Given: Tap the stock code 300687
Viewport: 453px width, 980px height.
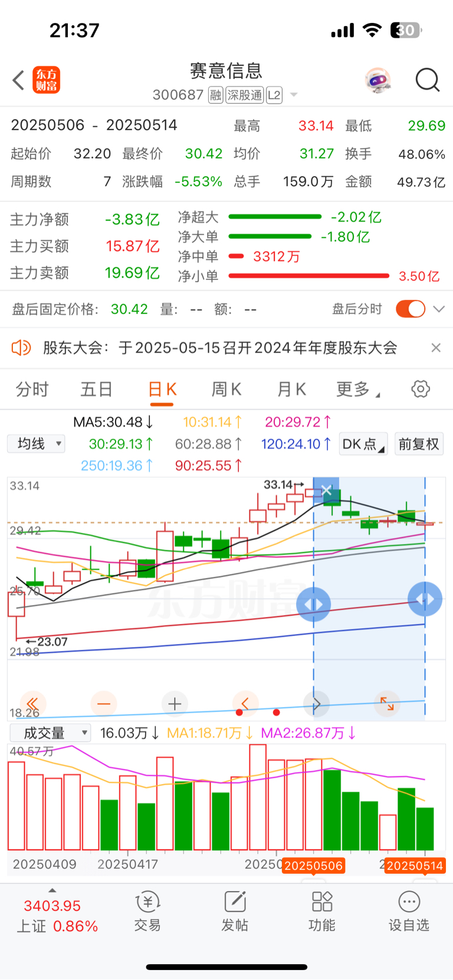Looking at the screenshot, I should (178, 95).
